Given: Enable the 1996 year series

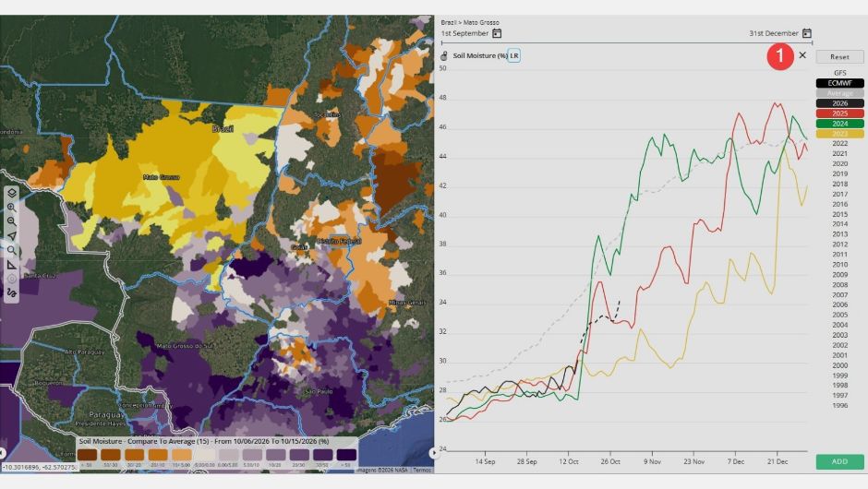Looking at the screenshot, I should (839, 405).
